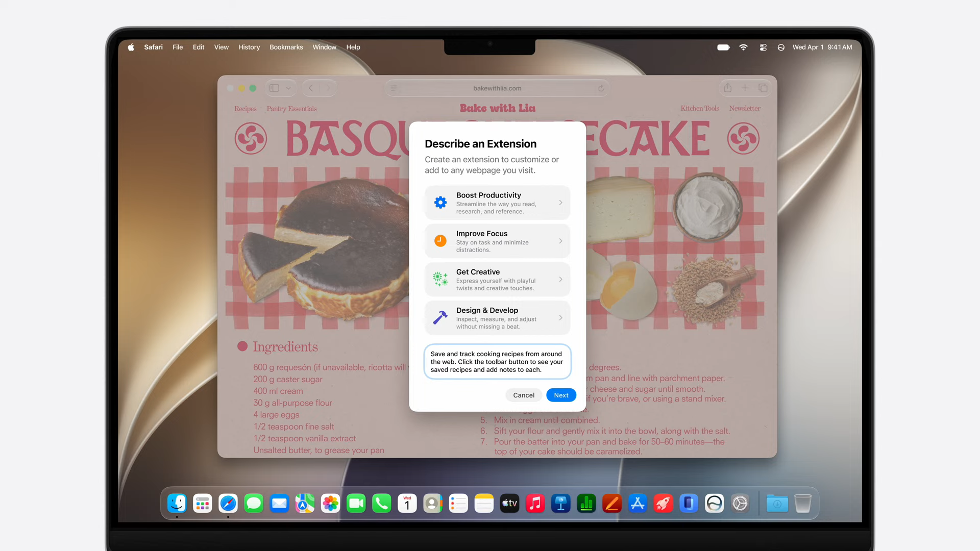This screenshot has height=551, width=980.
Task: Launch Contacts from the dock
Action: coord(433,504)
